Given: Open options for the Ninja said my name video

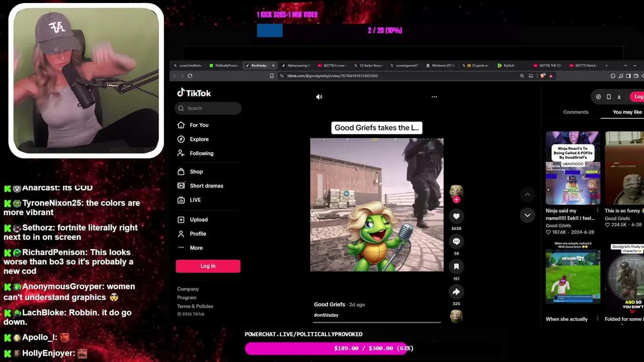Looking at the screenshot, I should click(598, 211).
